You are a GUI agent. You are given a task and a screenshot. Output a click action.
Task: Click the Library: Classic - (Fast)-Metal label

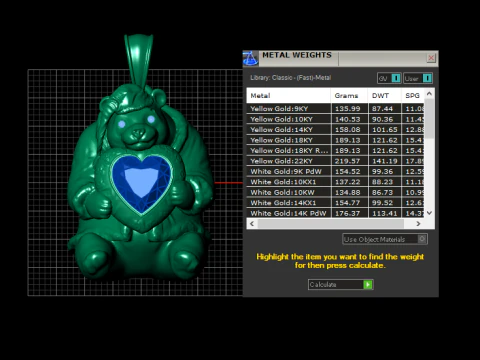(x=290, y=78)
